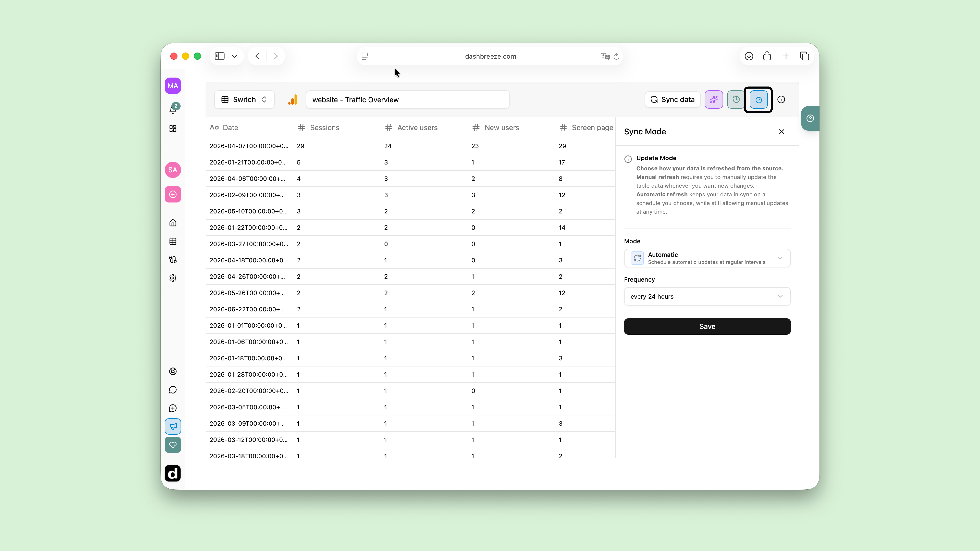Open chat bubble icon in sidebar

tap(173, 390)
